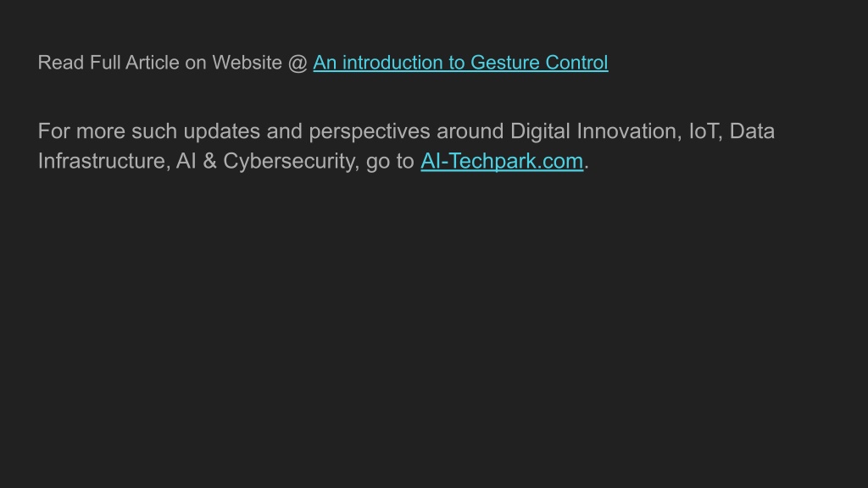
Task: Click the word 'Data' ending the first paragraph line
Action: pos(752,131)
